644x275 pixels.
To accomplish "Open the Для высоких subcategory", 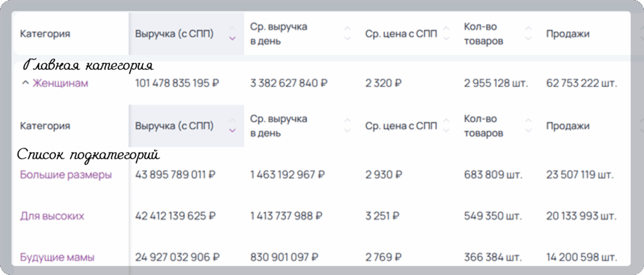I will point(52,216).
